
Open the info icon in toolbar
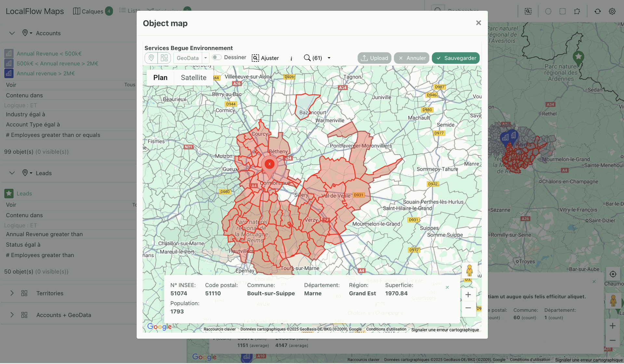pyautogui.click(x=291, y=58)
